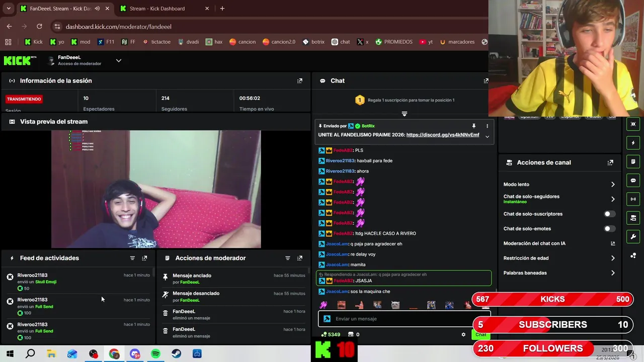Viewport: 644px width, 362px height.
Task: Click the moderator hammer icon in message box
Action: click(327, 319)
